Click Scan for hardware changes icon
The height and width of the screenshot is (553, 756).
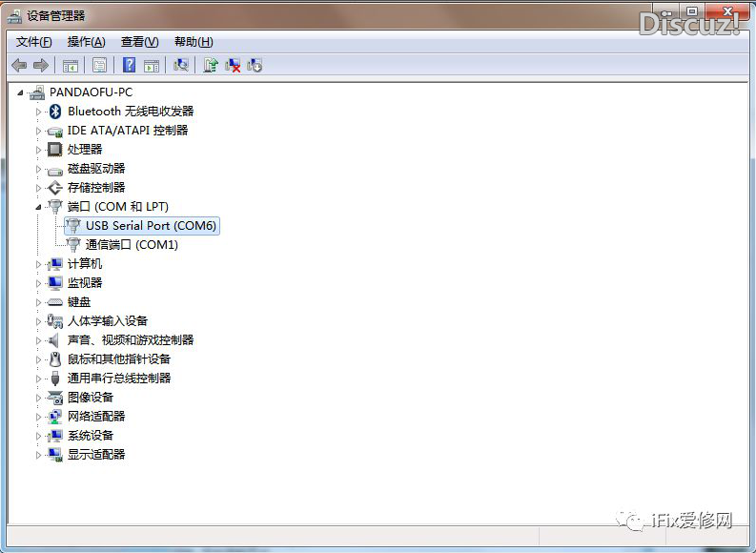pos(180,66)
